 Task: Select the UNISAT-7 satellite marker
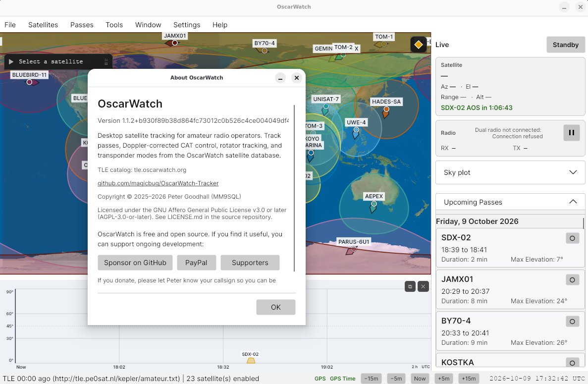[326, 107]
